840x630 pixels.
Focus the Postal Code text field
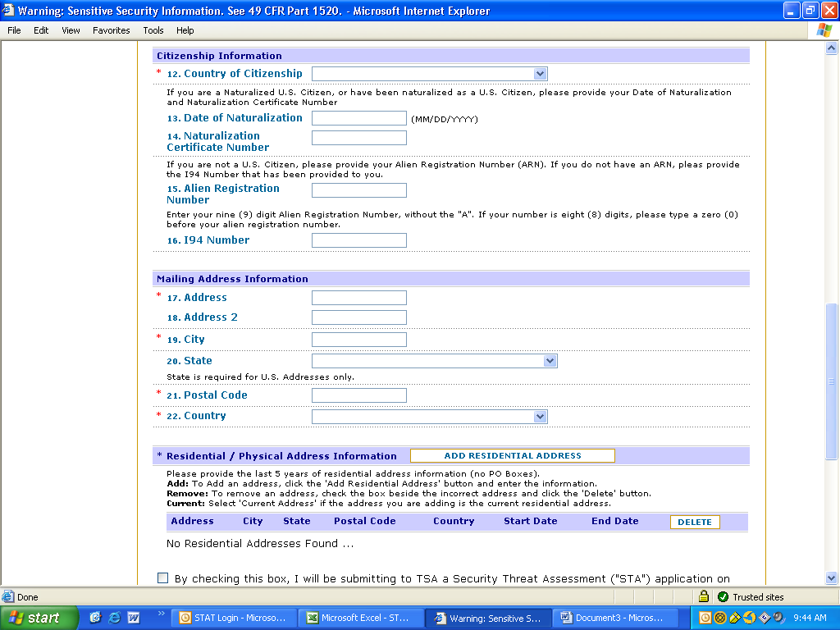[358, 395]
